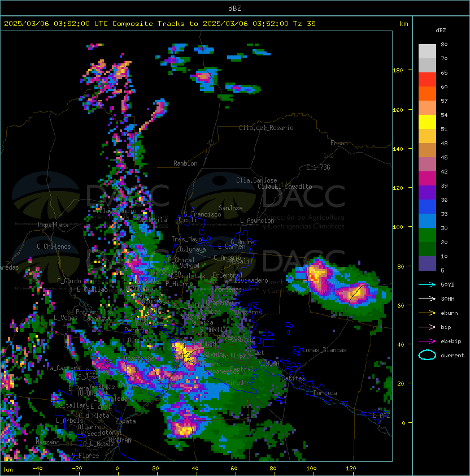Select the red 60-65 dBZ swatch
This screenshot has width=470, height=476.
(x=427, y=80)
